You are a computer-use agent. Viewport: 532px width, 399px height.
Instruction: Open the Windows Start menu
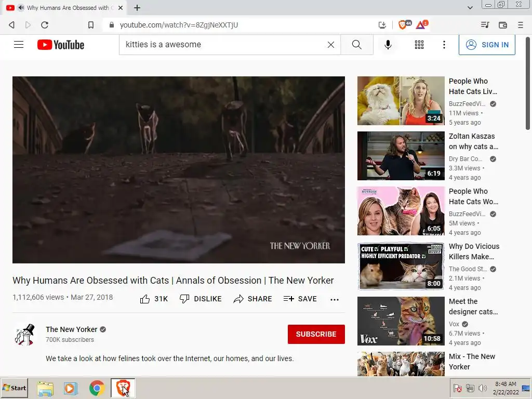pos(14,388)
